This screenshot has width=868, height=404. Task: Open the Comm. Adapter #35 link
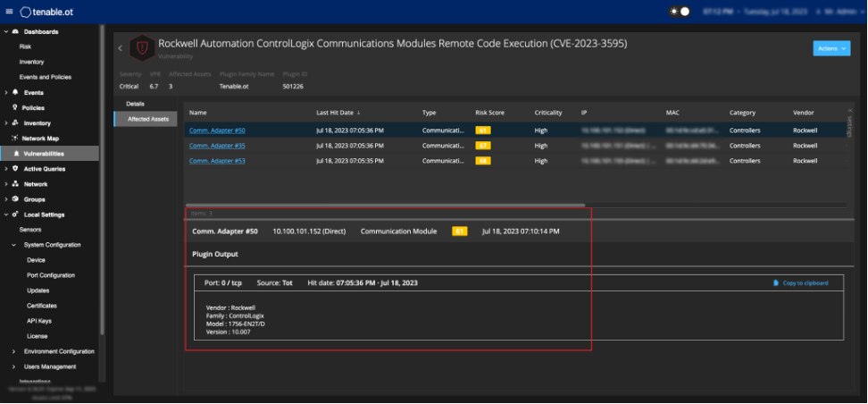pos(217,146)
